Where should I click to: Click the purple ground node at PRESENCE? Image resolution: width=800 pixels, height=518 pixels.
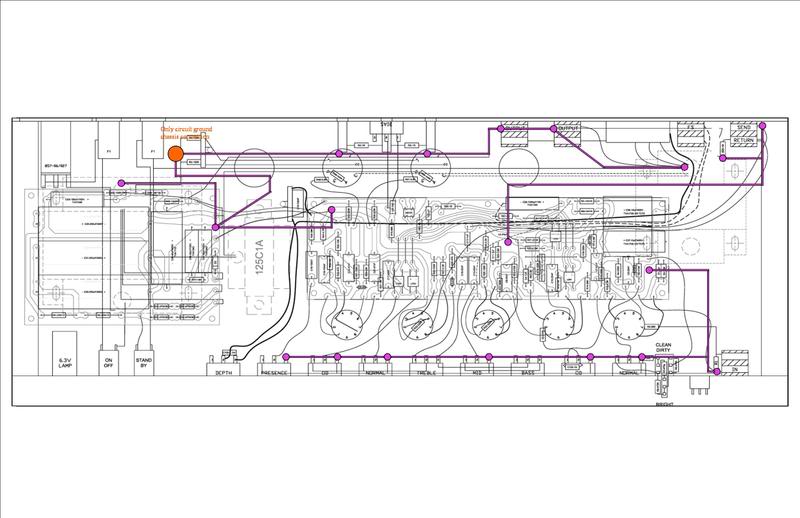[286, 357]
